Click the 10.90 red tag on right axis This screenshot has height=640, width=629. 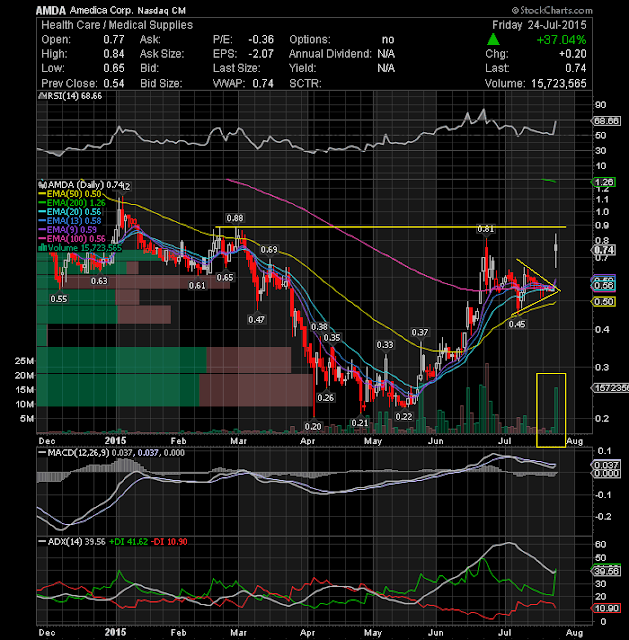point(607,608)
